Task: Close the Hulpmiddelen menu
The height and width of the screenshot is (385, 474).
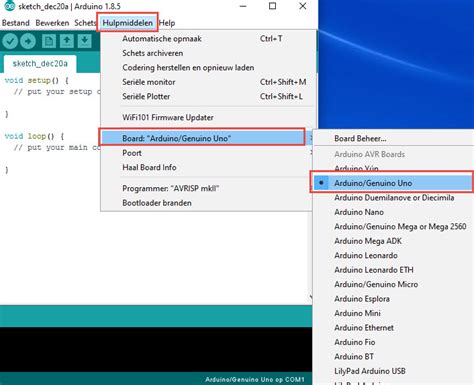Action: pos(127,23)
